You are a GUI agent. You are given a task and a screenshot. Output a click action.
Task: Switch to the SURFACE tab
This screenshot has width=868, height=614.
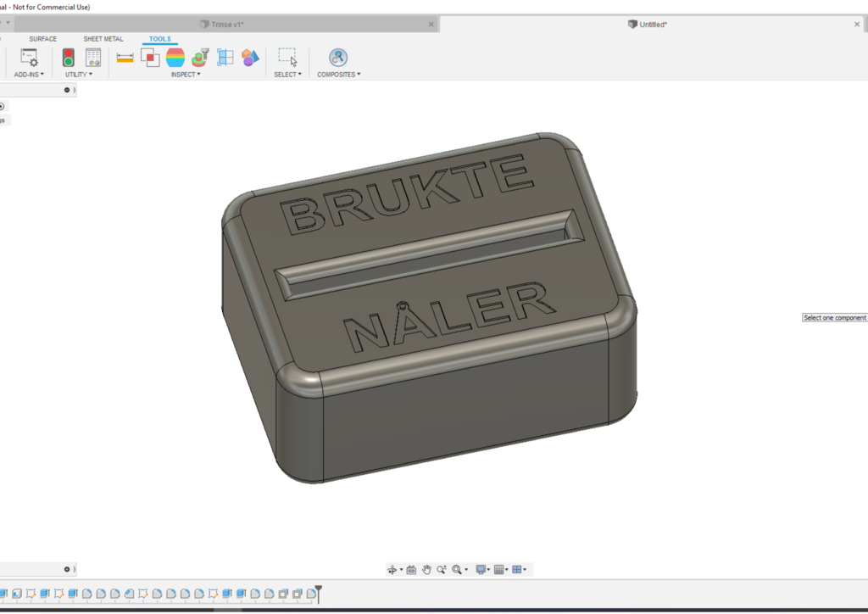pos(42,38)
